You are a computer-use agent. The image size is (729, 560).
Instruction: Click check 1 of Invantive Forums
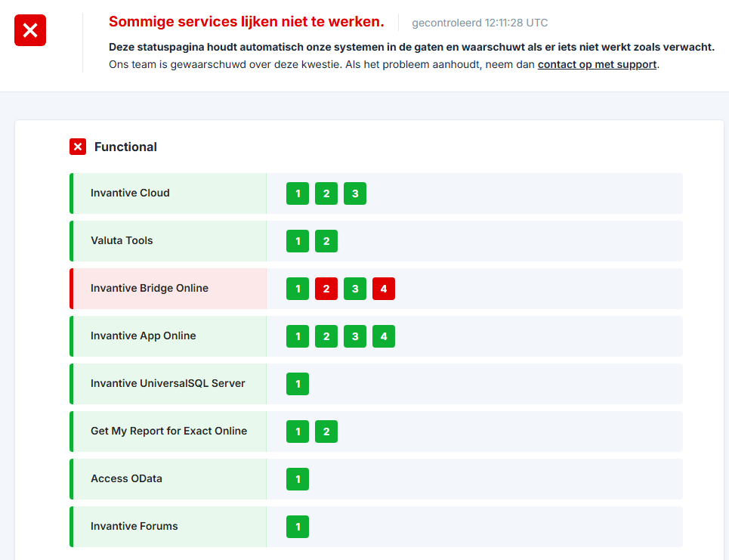298,527
